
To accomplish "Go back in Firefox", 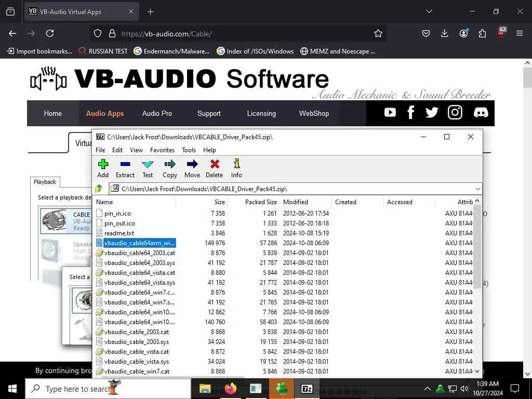I will [x=12, y=33].
